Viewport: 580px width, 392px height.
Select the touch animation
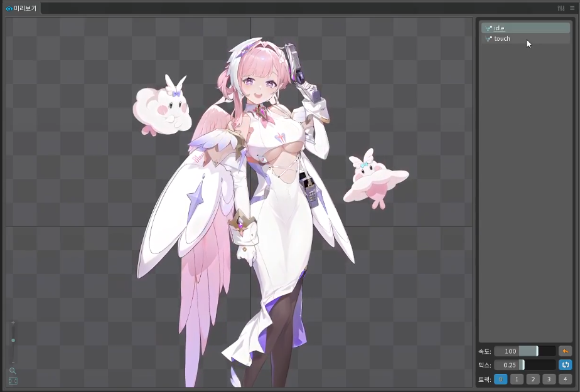pyautogui.click(x=525, y=39)
